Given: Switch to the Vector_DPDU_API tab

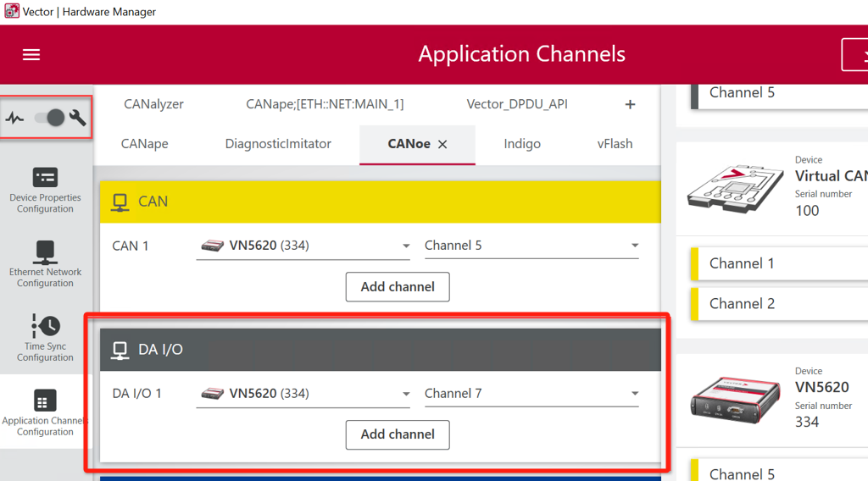Looking at the screenshot, I should [x=517, y=104].
